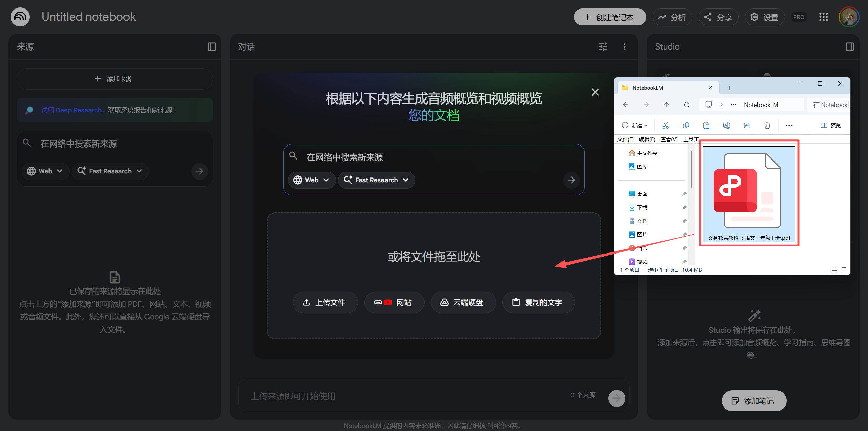Screen dimensions: 868x431
Task: Open the Google apps grid menu
Action: tap(823, 17)
